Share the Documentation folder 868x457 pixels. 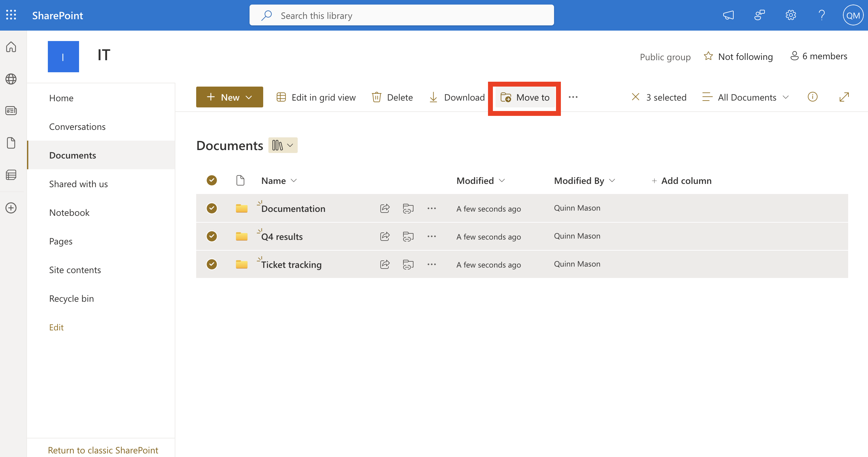coord(385,208)
